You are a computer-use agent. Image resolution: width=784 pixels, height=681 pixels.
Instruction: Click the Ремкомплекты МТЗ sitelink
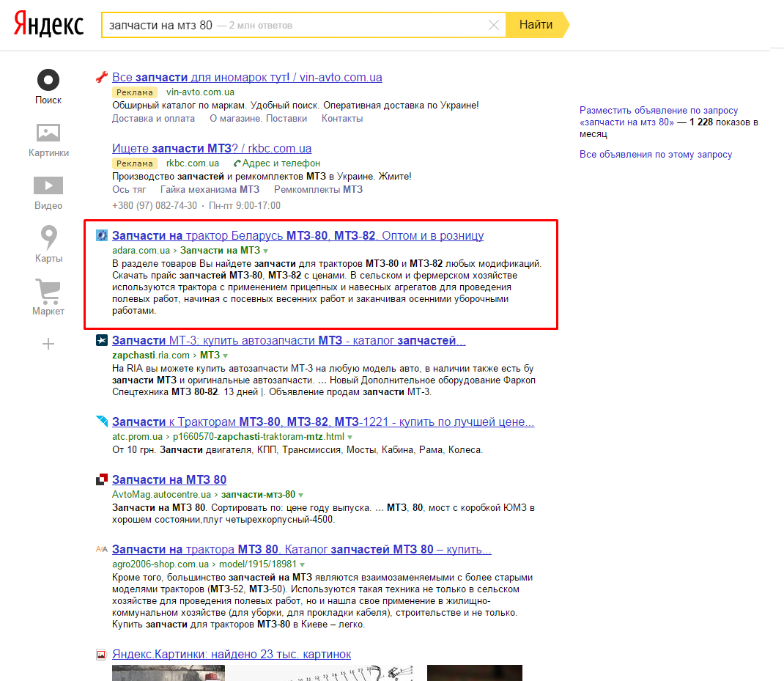point(319,190)
